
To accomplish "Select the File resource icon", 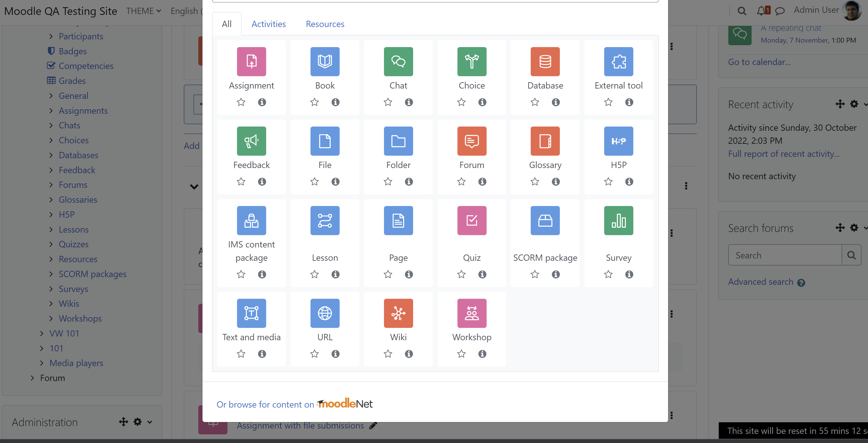I will coord(325,141).
